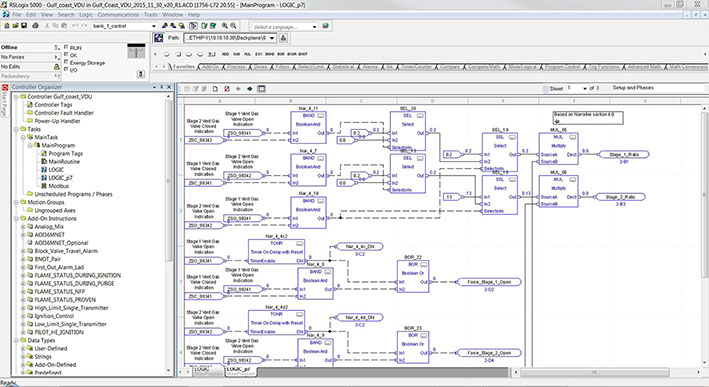Image resolution: width=709 pixels, height=387 pixels.
Task: Open the communication Path dropdown
Action: tap(272, 38)
